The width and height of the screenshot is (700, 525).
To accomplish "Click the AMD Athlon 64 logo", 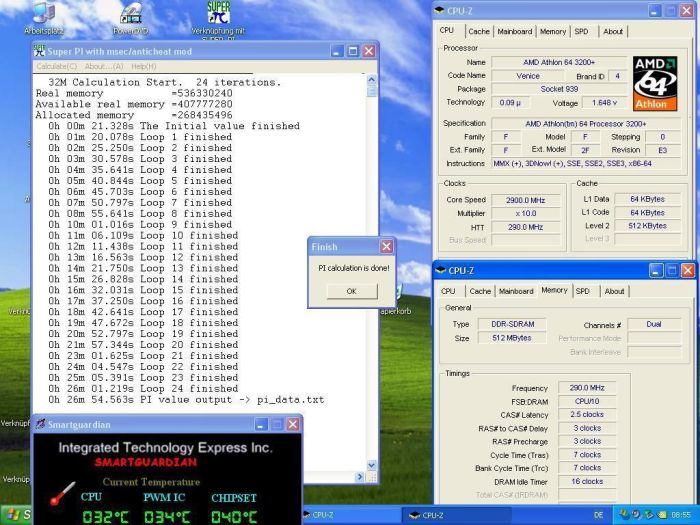I will point(655,83).
